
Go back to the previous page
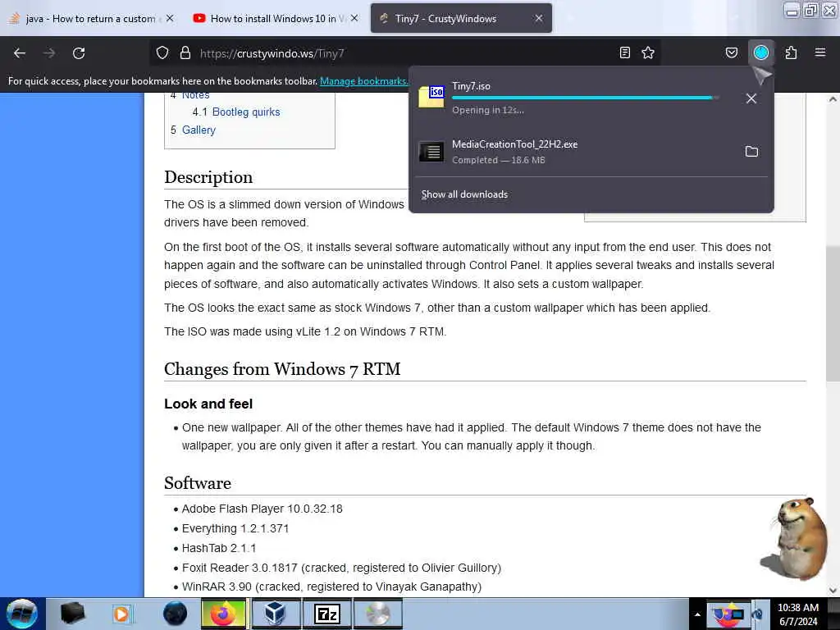coord(20,53)
